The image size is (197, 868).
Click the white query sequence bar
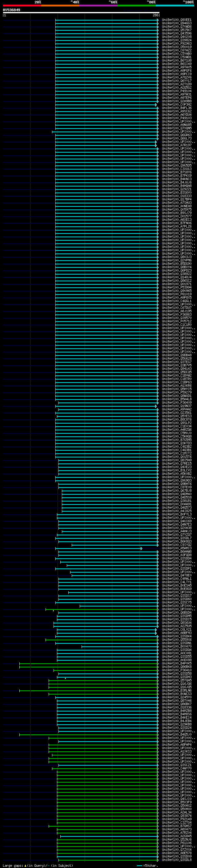[x=81, y=13]
